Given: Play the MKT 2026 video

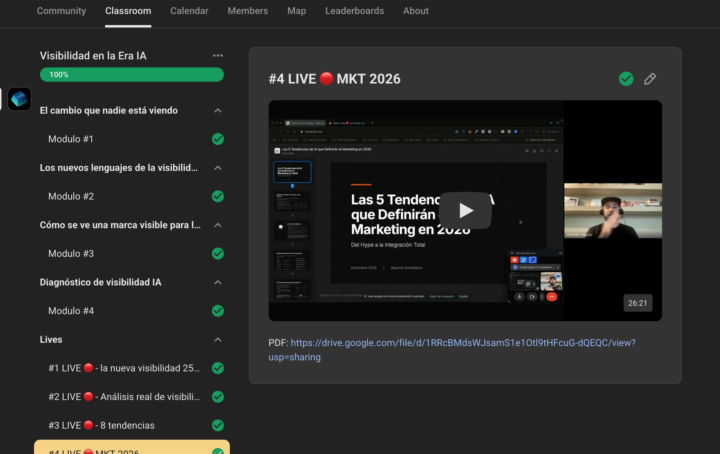Looking at the screenshot, I should (465, 210).
